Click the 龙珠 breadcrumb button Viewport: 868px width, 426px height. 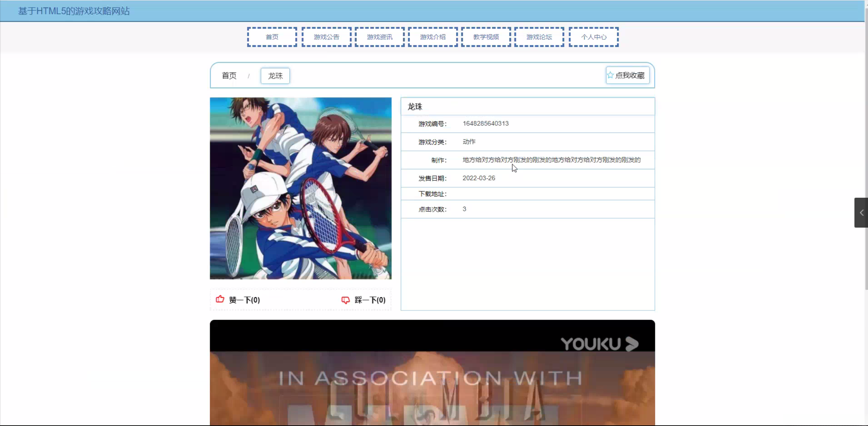(x=275, y=76)
